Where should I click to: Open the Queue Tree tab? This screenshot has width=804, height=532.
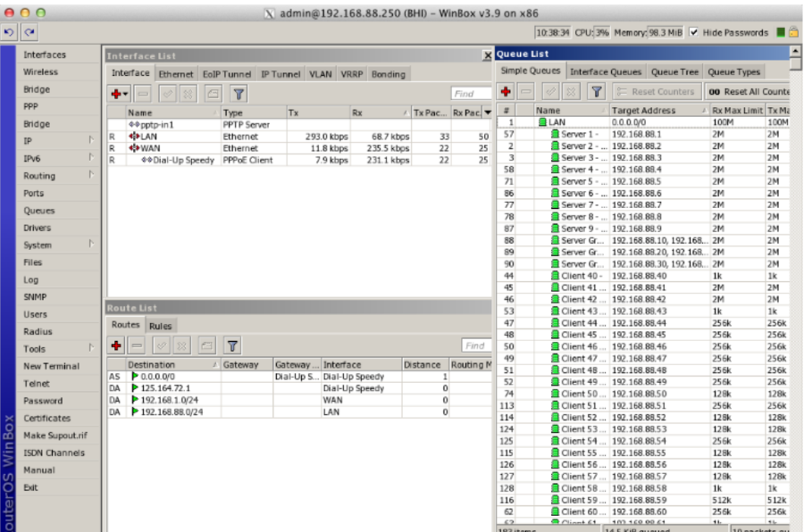pos(674,72)
